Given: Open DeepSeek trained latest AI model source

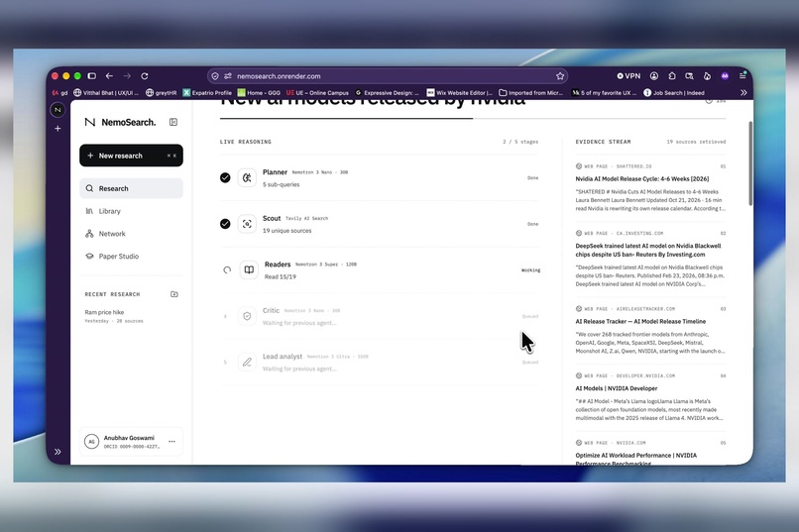Looking at the screenshot, I should click(648, 250).
